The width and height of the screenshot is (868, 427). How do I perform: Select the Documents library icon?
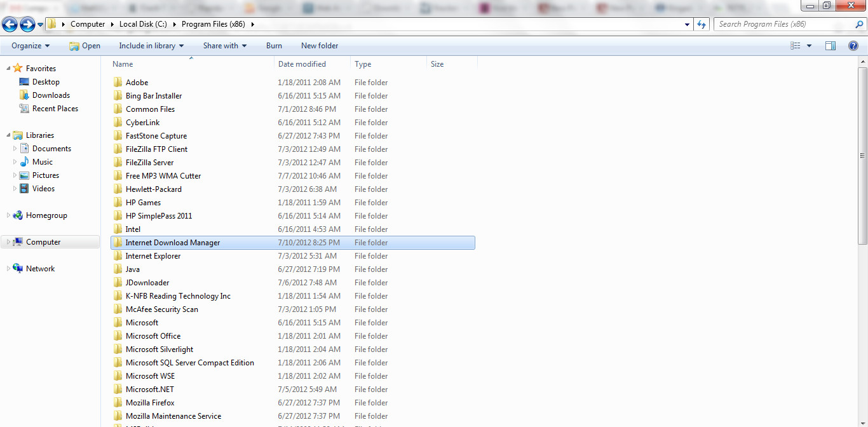[24, 149]
